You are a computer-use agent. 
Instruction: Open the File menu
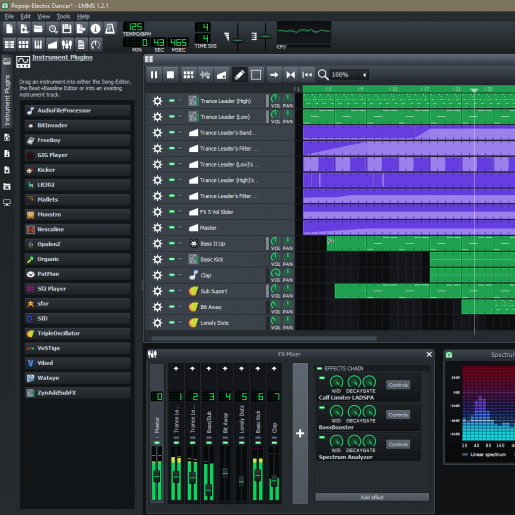9,16
